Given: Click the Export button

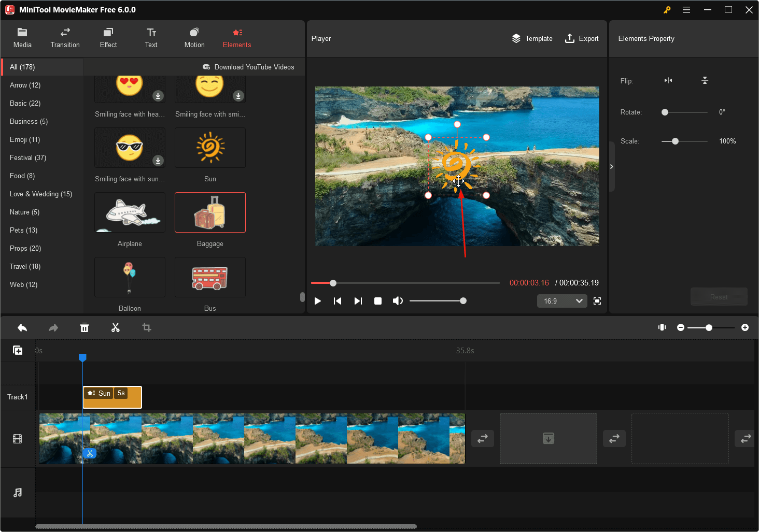Looking at the screenshot, I should (x=582, y=38).
